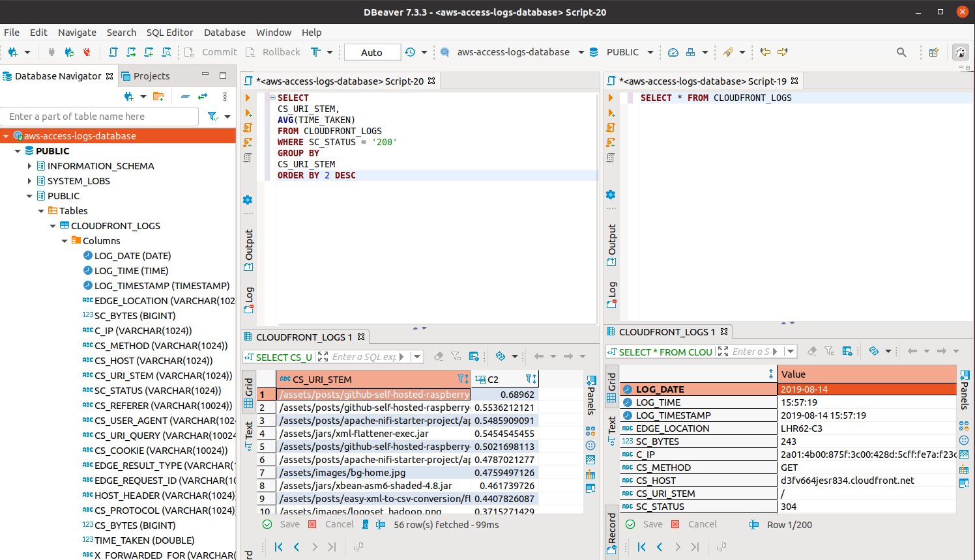
Task: Open the File menu
Action: [12, 33]
